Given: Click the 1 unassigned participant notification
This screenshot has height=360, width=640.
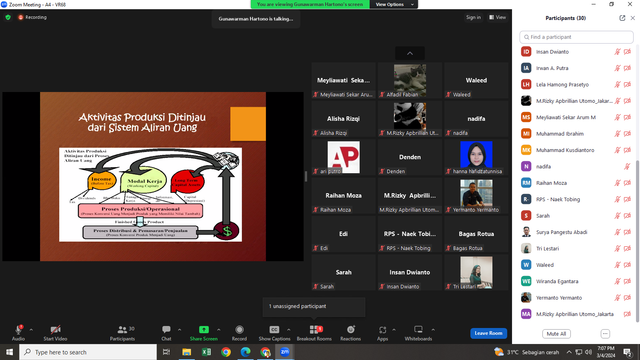Looking at the screenshot, I should coord(314,306).
